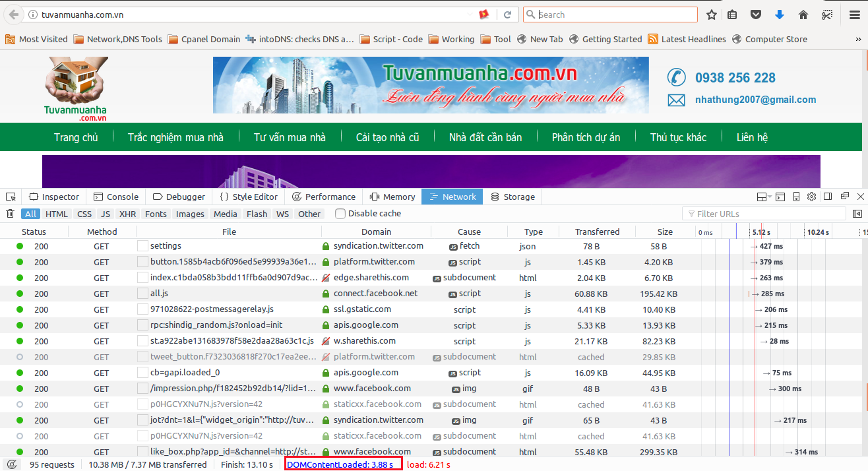The width and height of the screenshot is (868, 471).
Task: Enable the Disable cache checkbox
Action: pyautogui.click(x=340, y=214)
